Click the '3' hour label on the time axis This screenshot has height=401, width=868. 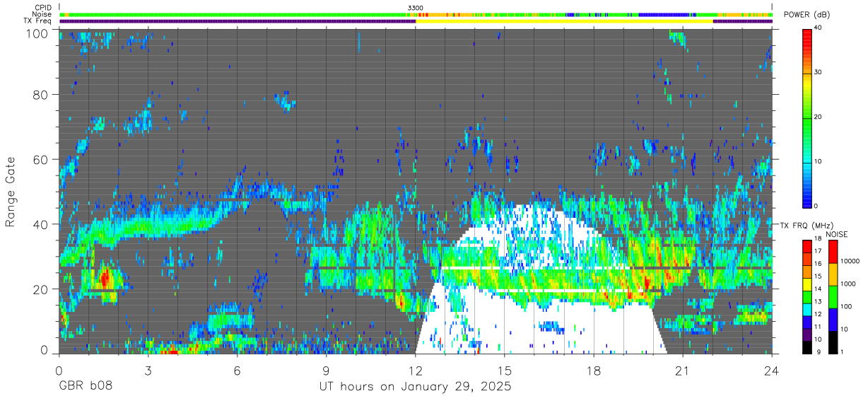[x=148, y=370]
